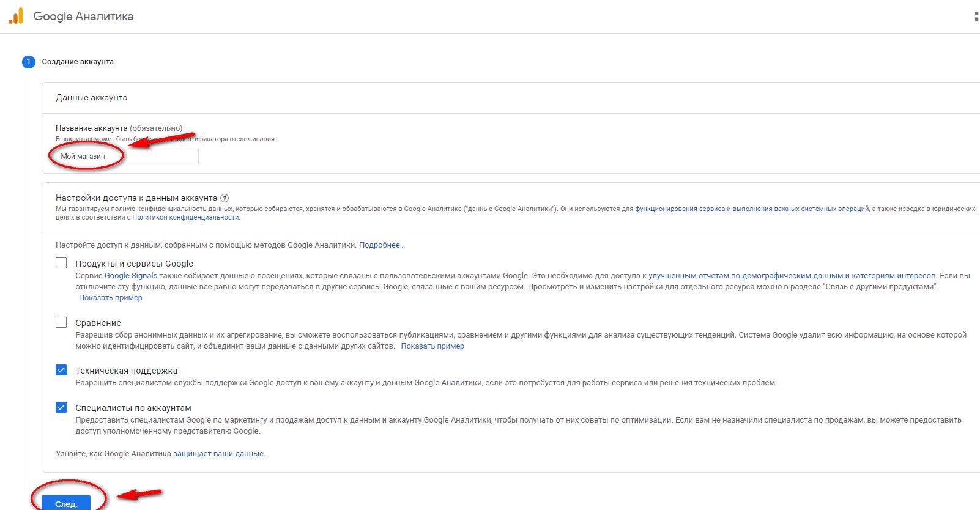Viewport: 980px width, 510px height.
Task: Click Показать пример under Продукты и сервисы
Action: (111, 298)
